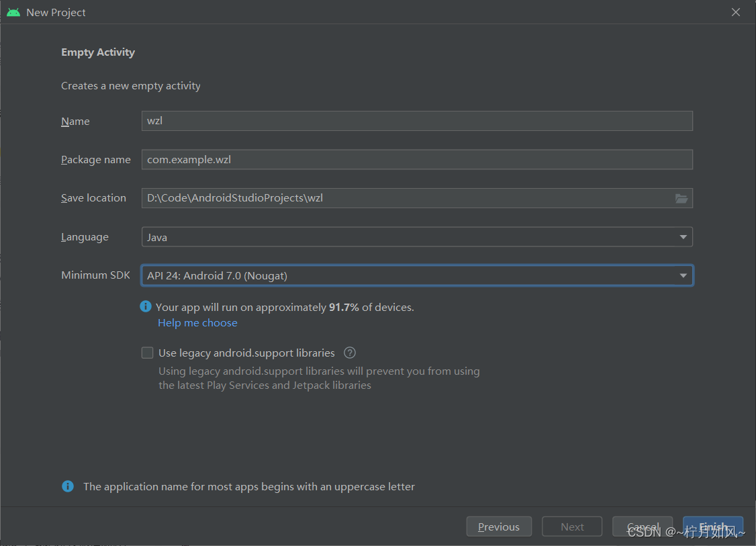Viewport: 756px width, 546px height.
Task: Go back with the Previous button
Action: coord(499,527)
